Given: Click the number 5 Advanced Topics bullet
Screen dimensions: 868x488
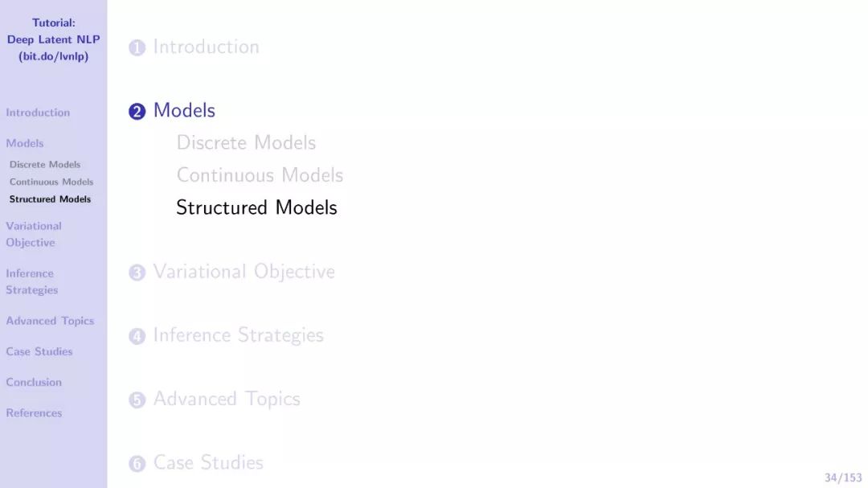Looking at the screenshot, I should tap(137, 400).
